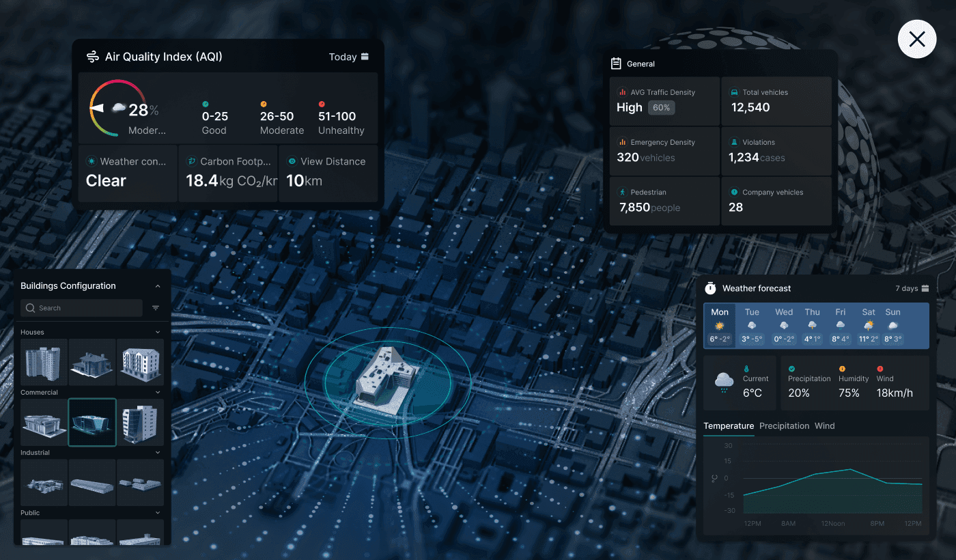Viewport: 956px width, 560px height.
Task: Click the Total vehicles car icon
Action: pos(735,92)
